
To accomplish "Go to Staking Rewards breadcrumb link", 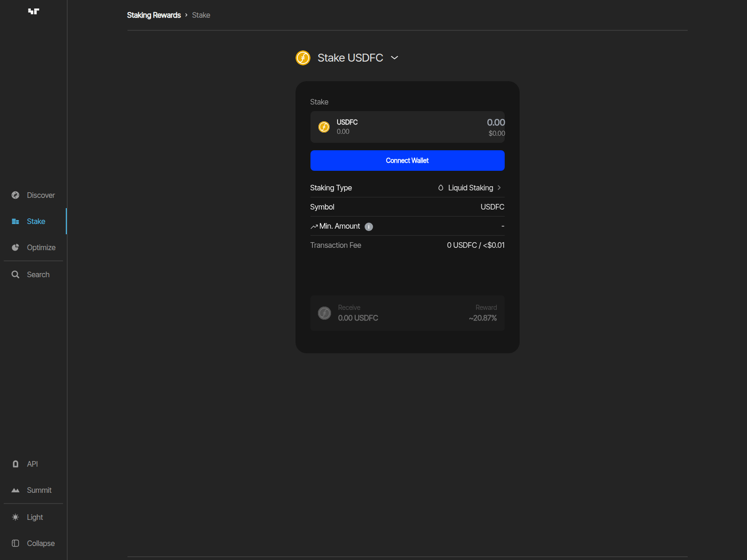I will [x=154, y=15].
